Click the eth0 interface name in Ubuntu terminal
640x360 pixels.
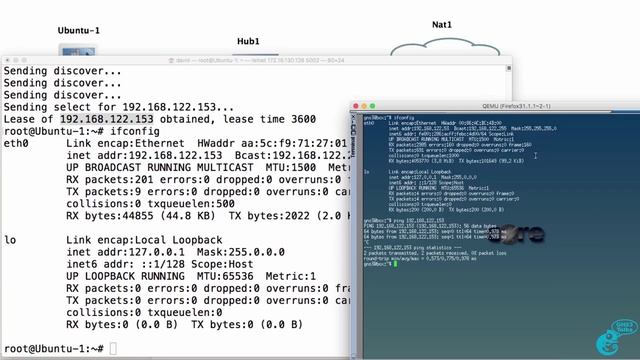coord(16,144)
